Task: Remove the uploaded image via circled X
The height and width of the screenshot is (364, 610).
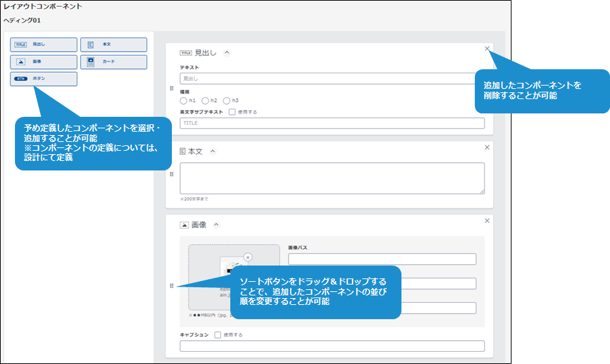Action: [247, 257]
